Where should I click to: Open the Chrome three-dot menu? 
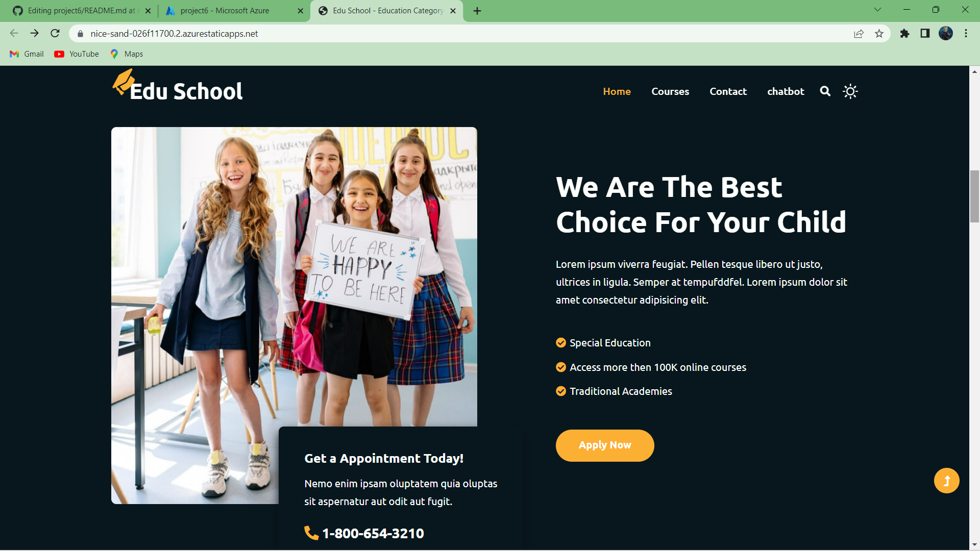pos(966,34)
